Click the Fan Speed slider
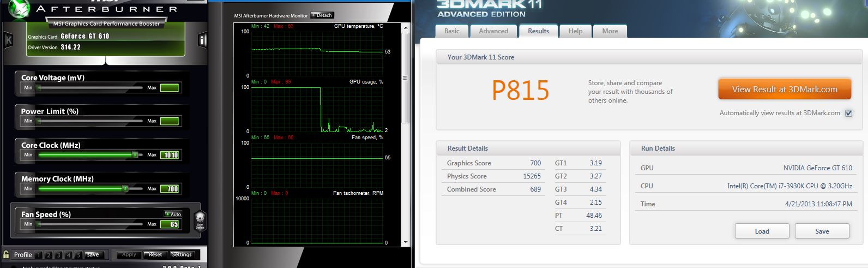Viewport: 868px width, 268px height. point(90,224)
